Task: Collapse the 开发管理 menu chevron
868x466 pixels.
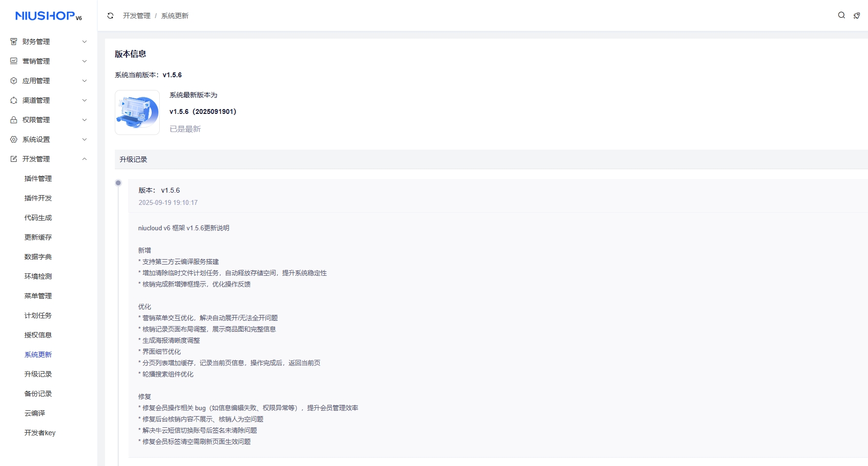Action: tap(85, 159)
